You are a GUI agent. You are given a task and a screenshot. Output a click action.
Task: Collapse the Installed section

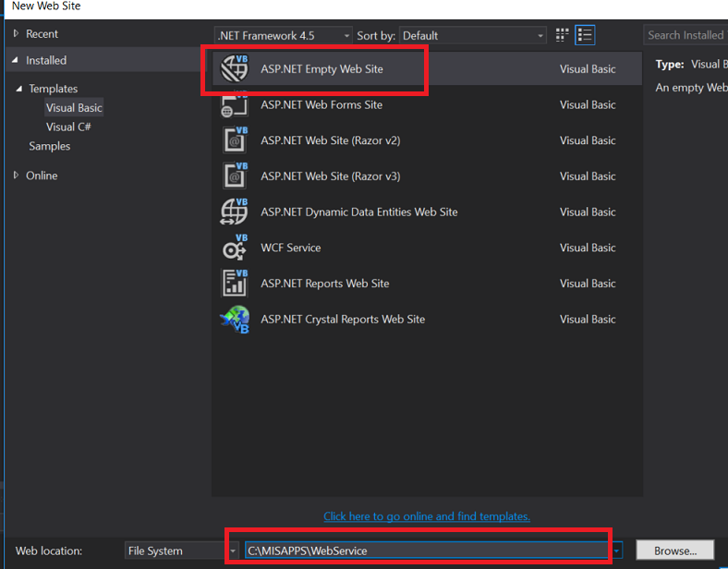click(16, 60)
